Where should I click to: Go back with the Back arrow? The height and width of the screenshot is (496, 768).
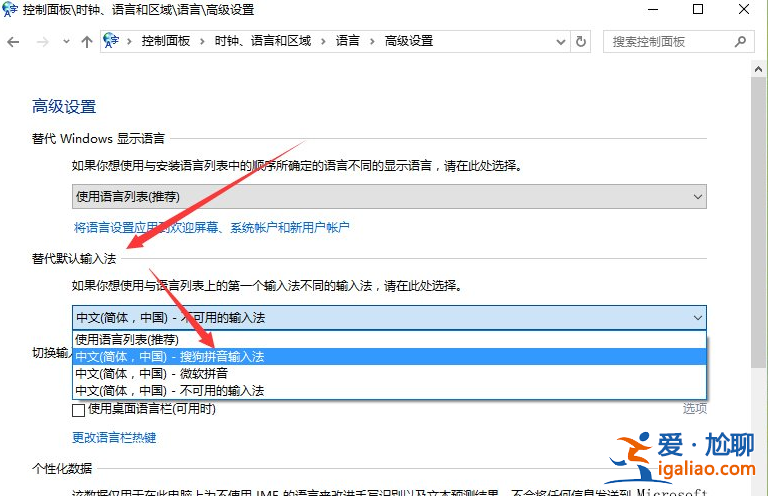[x=13, y=42]
